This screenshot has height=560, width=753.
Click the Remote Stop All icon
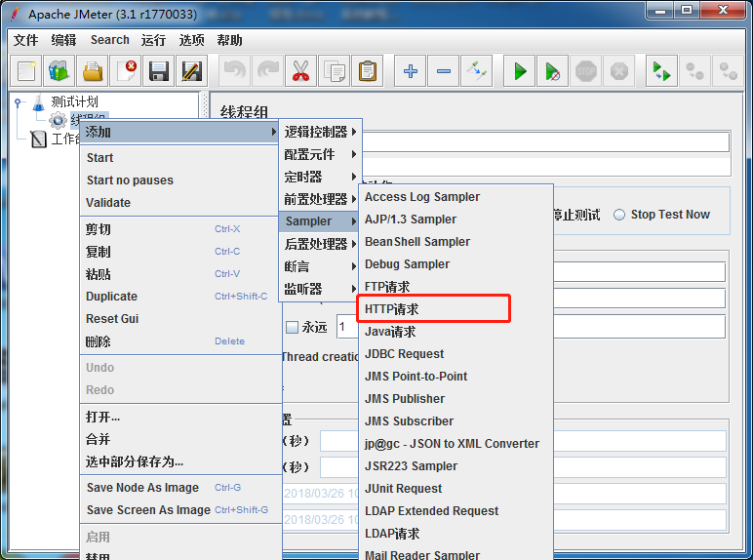[694, 71]
